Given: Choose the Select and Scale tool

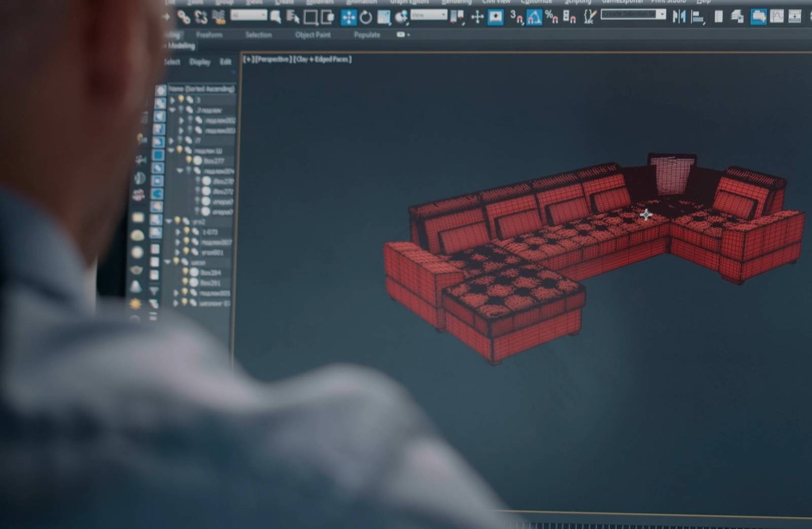Looking at the screenshot, I should click(x=384, y=17).
